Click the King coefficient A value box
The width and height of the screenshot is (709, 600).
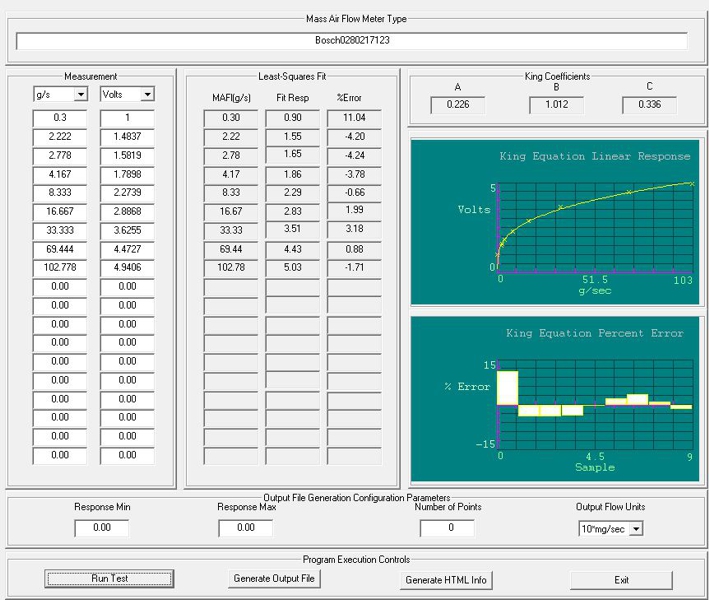pyautogui.click(x=457, y=105)
